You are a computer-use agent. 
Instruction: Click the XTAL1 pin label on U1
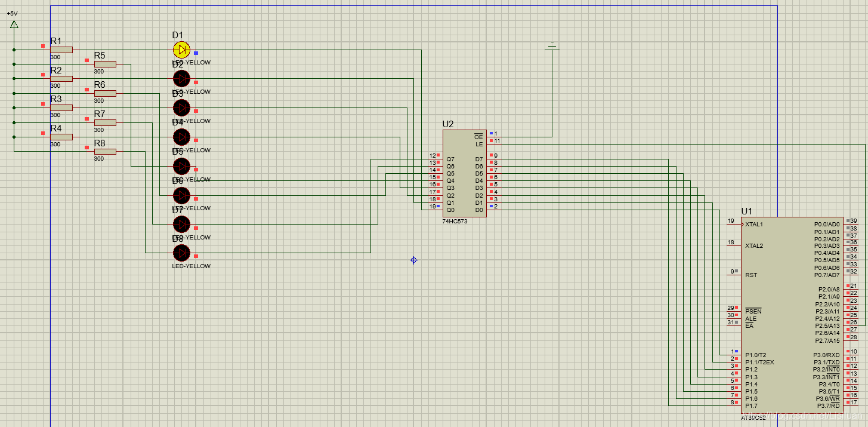(x=754, y=225)
